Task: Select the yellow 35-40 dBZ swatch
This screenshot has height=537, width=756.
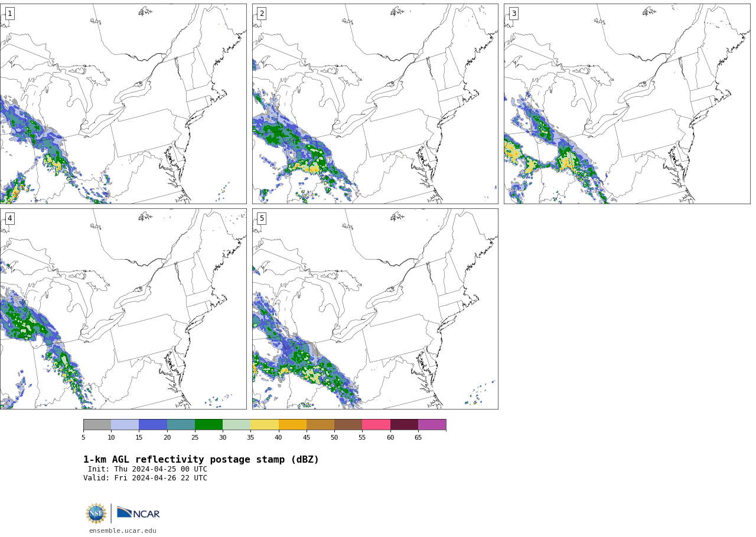Action: coord(265,425)
